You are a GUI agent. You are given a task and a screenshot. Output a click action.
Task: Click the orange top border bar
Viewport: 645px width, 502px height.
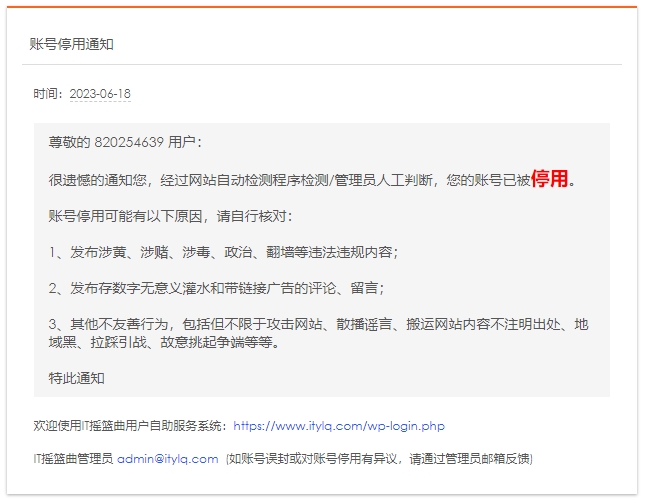coord(322,7)
